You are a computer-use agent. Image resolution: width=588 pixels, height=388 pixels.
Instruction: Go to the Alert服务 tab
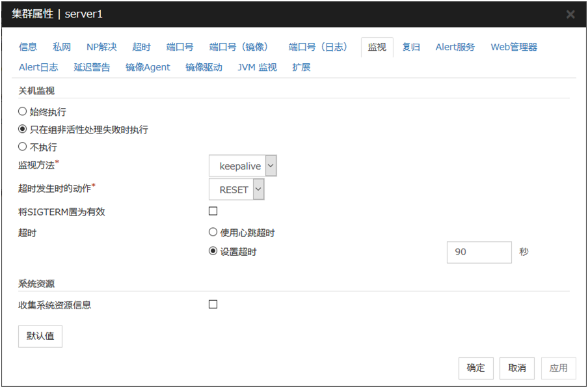[x=455, y=47]
